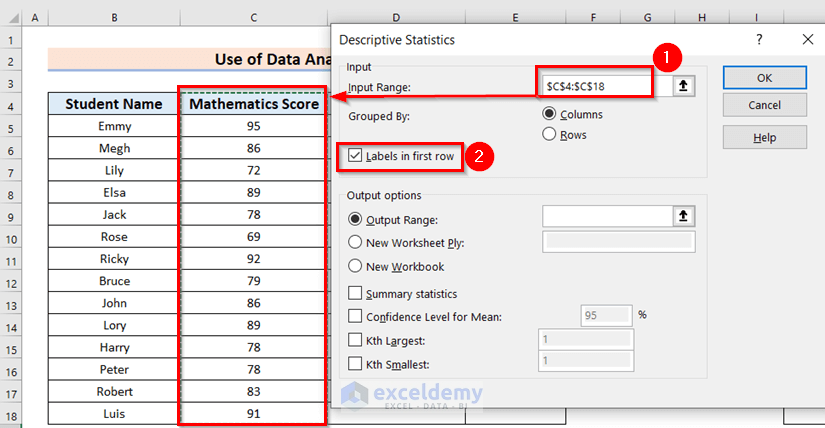Check the Kth Smallest option
The width and height of the screenshot is (825, 428).
click(355, 364)
